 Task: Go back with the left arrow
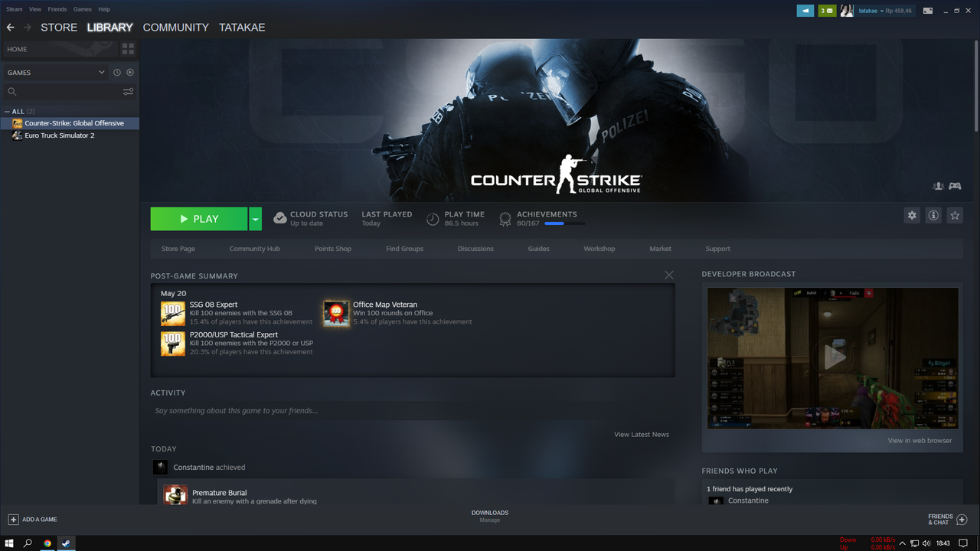(x=10, y=28)
